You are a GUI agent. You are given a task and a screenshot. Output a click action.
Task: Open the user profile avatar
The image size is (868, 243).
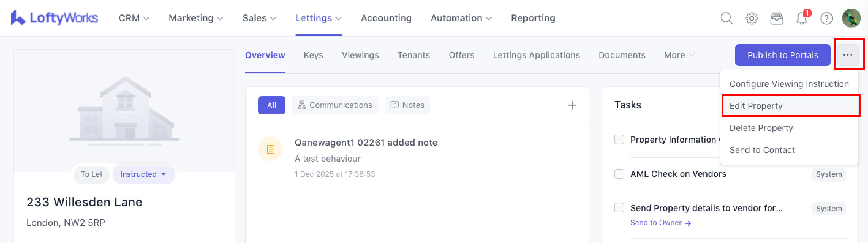[851, 18]
